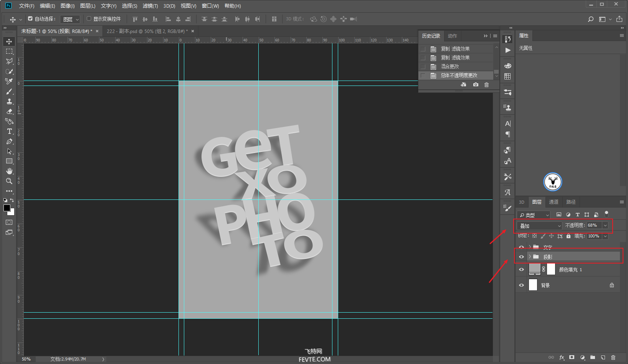Open the 类型 layer filter dropdown
The height and width of the screenshot is (364, 628).
(x=534, y=215)
